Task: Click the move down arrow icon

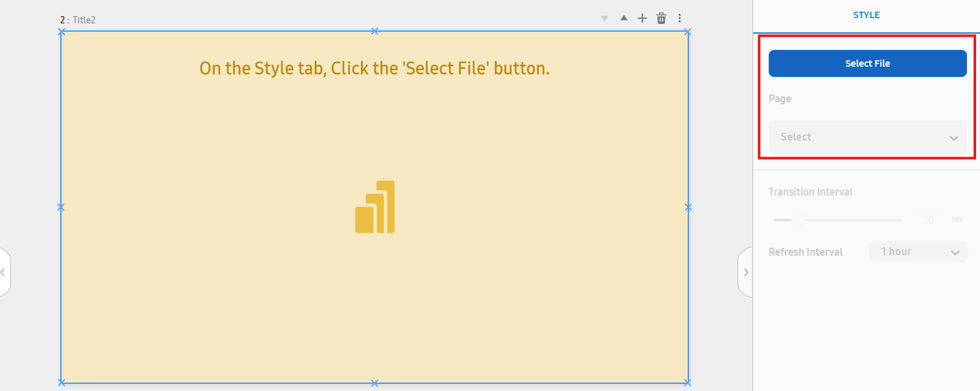Action: (x=605, y=19)
